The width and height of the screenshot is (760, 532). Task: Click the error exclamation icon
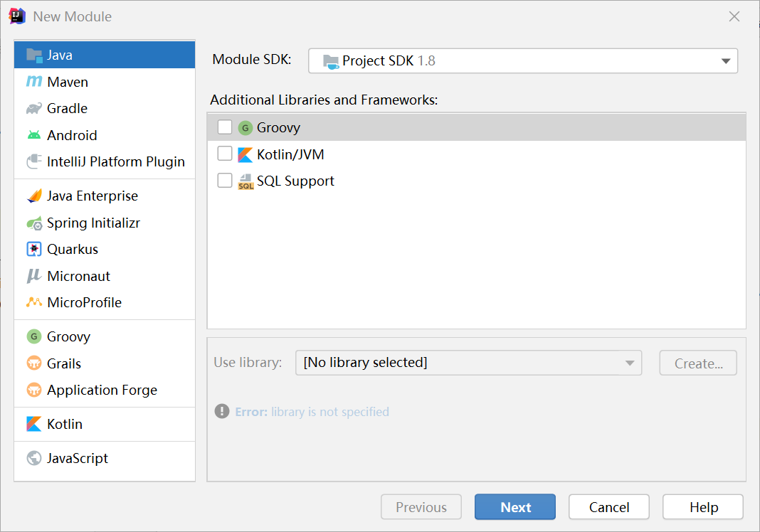[x=222, y=411]
